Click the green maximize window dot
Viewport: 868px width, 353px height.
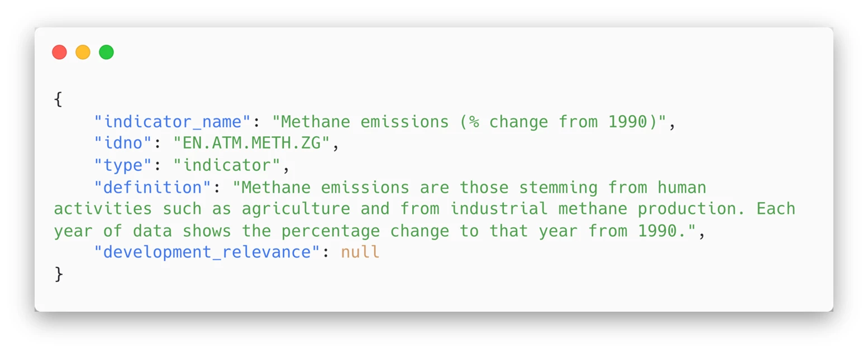106,53
